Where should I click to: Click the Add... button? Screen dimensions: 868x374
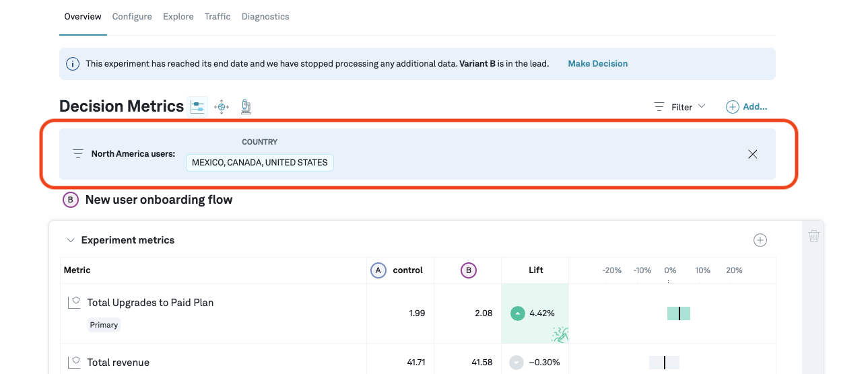coord(747,107)
